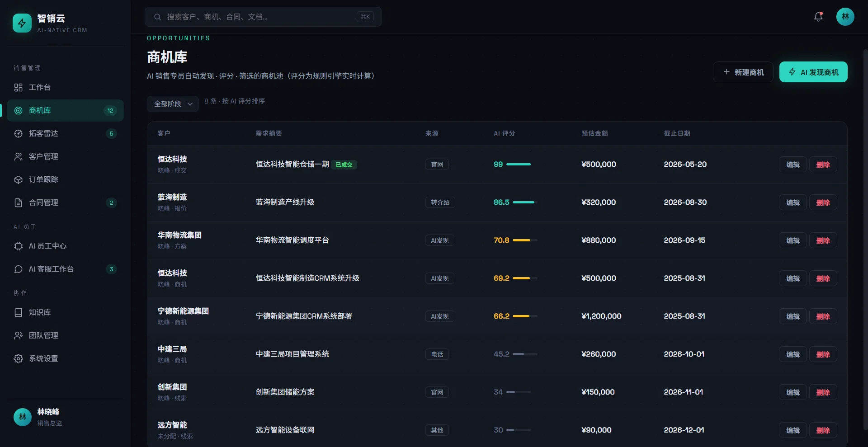Click the 电话 source tag

coord(437,354)
